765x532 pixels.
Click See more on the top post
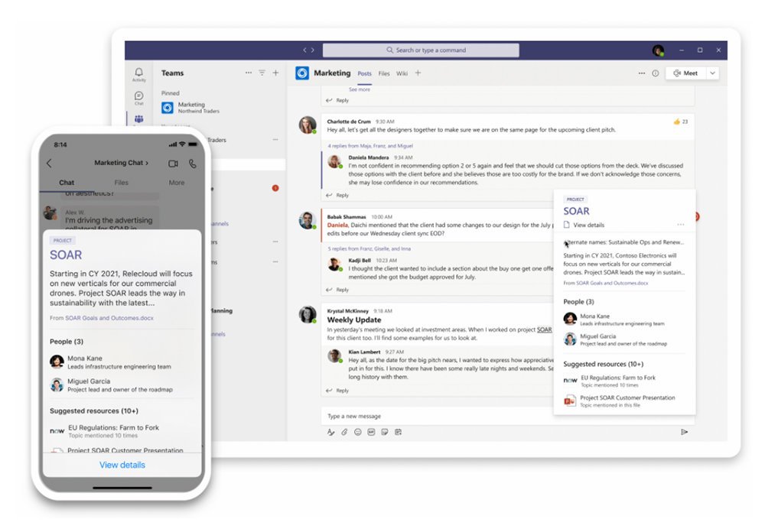point(360,89)
